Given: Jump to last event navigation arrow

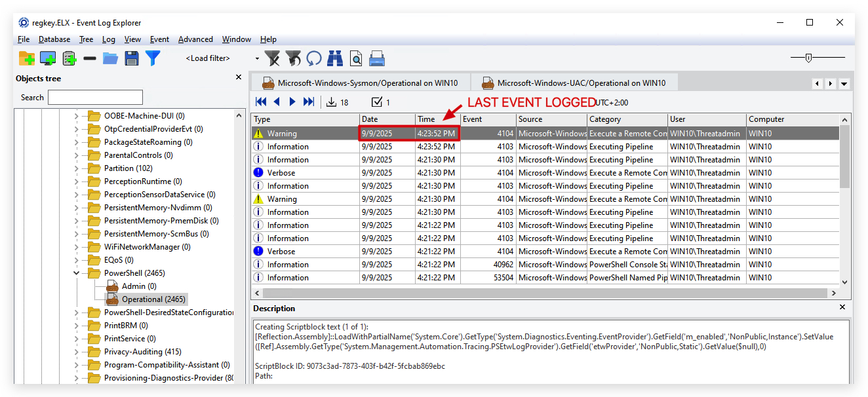Looking at the screenshot, I should pyautogui.click(x=309, y=102).
